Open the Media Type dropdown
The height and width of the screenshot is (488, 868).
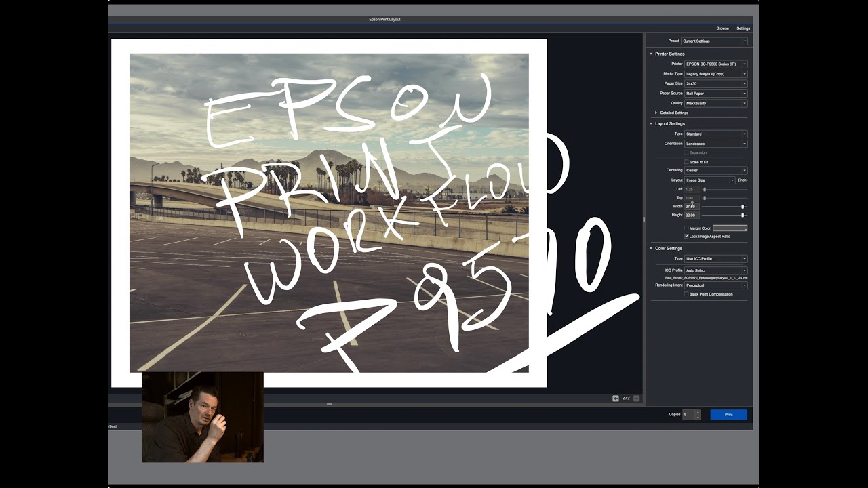716,74
